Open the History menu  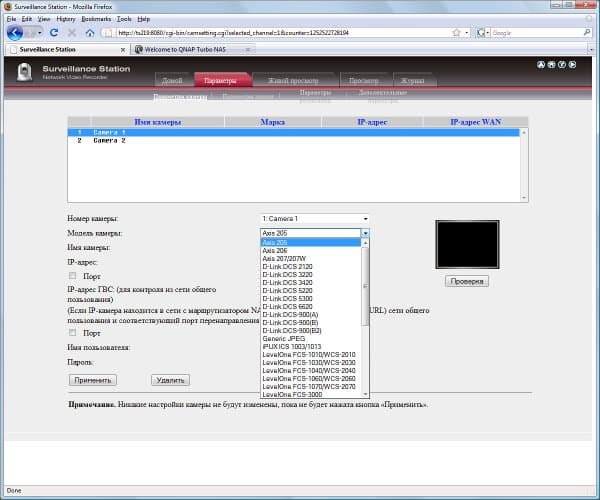click(x=66, y=19)
